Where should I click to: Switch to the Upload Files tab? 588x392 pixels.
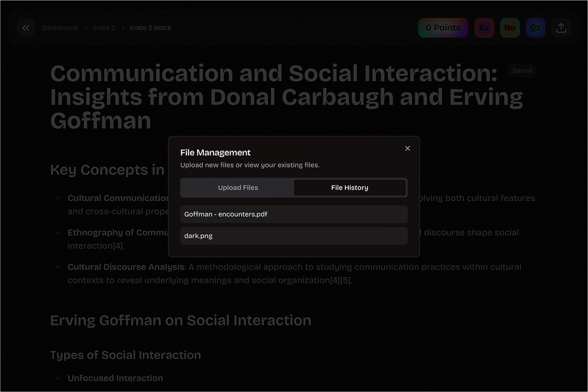pos(238,188)
